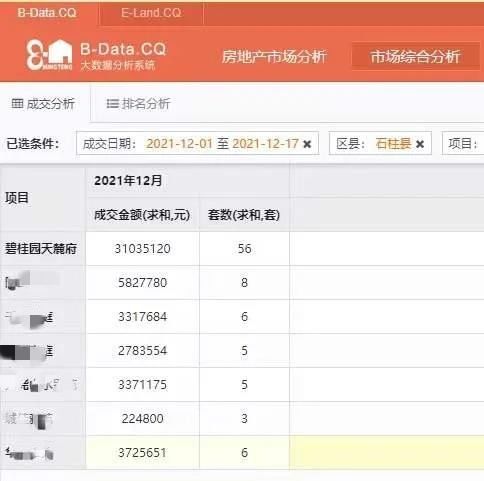Click the units cell 3
This screenshot has width=484, height=481.
(244, 418)
